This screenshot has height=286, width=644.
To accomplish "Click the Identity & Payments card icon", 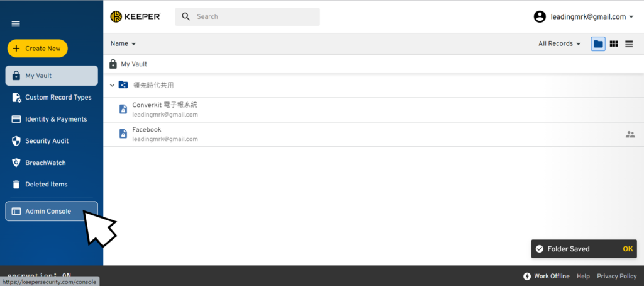I will (x=16, y=119).
